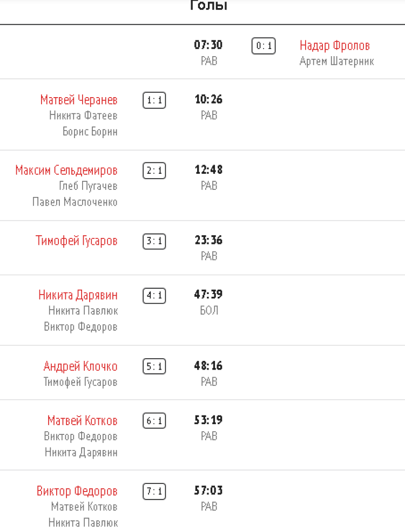Screen dimensions: 405x532
Task: Select the 1:1 score badge
Action: pos(154,101)
